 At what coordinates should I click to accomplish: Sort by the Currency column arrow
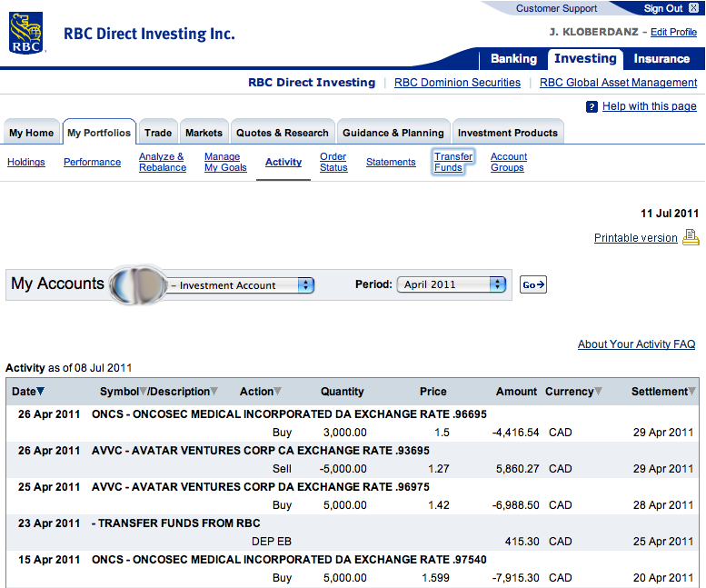coord(599,392)
